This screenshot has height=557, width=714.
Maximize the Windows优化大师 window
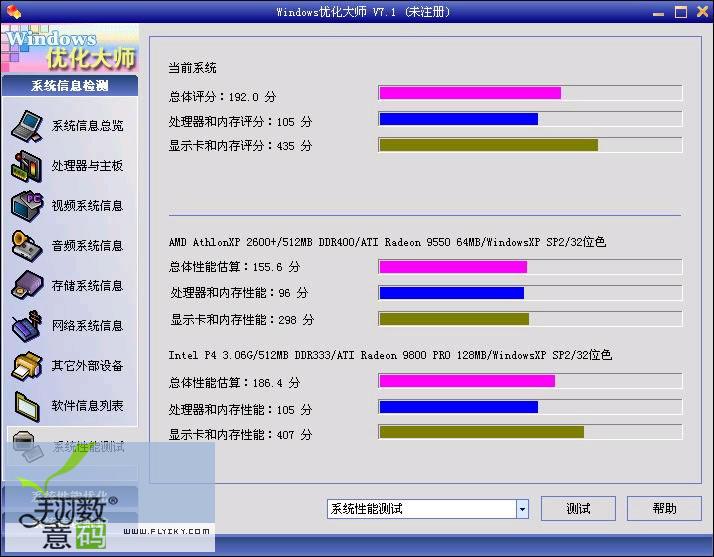(681, 12)
